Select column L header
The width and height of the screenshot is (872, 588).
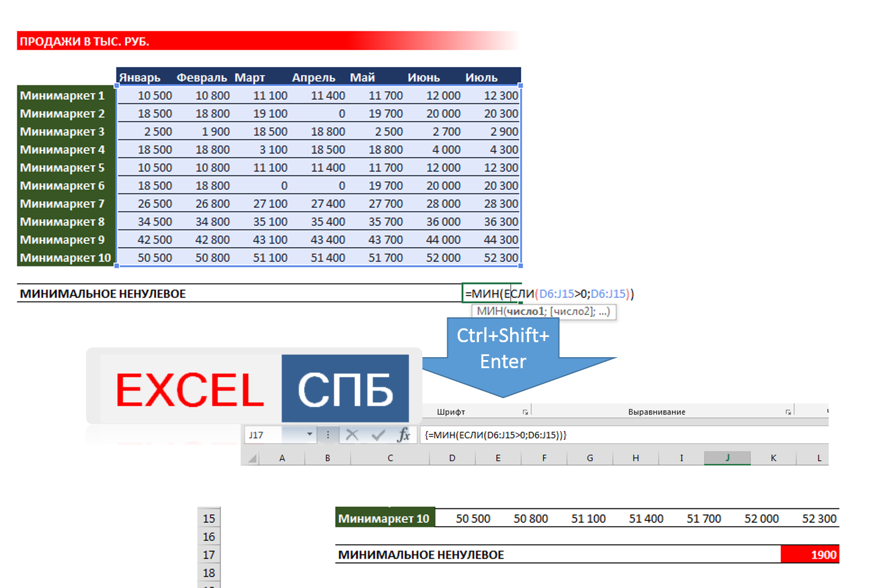(x=818, y=458)
